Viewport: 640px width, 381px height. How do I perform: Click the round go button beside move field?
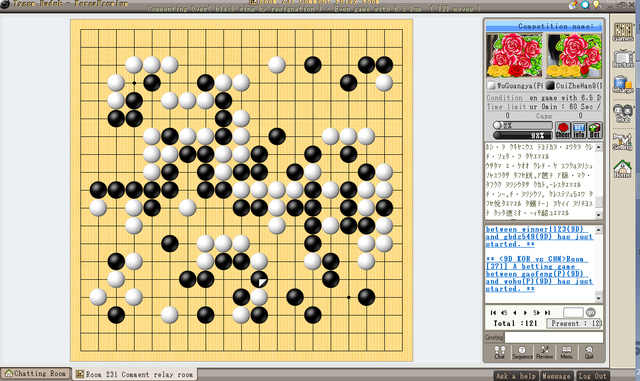click(x=591, y=312)
